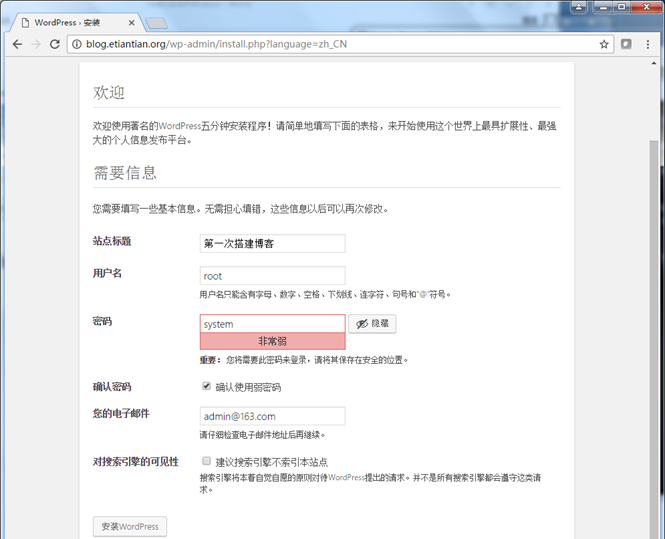
Task: Edit the password field containing system
Action: coord(272,324)
